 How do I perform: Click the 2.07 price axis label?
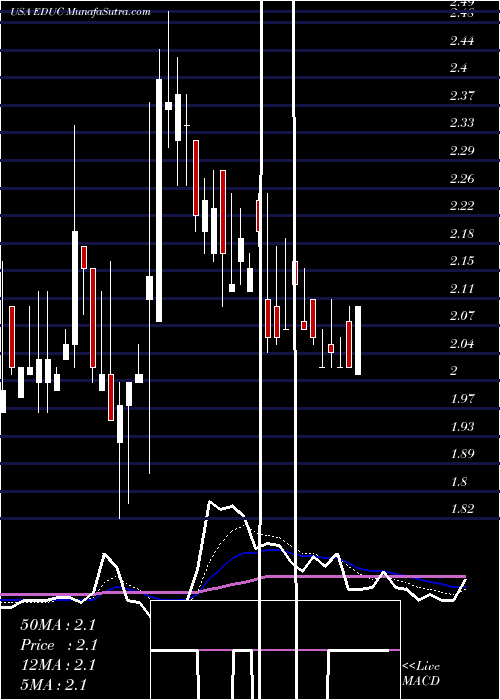pyautogui.click(x=462, y=316)
